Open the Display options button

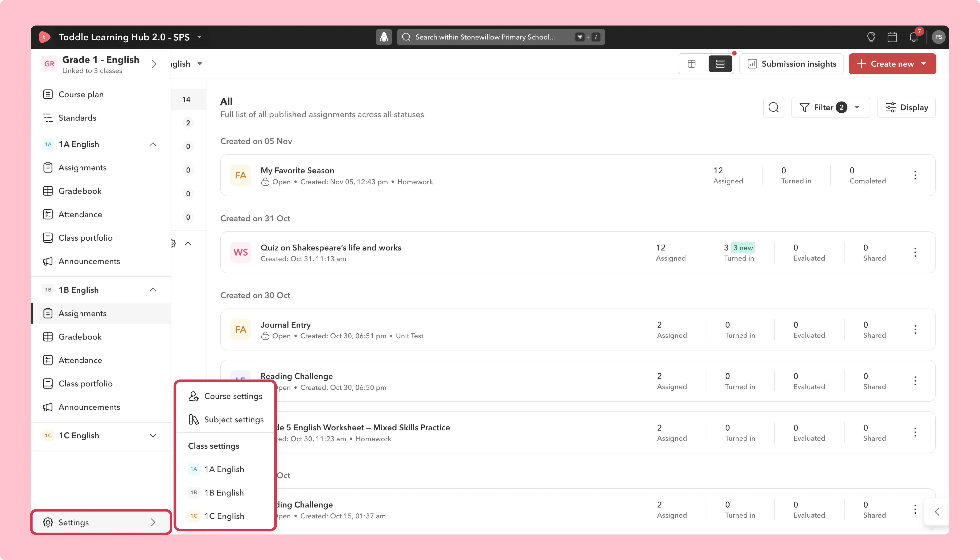(x=906, y=107)
